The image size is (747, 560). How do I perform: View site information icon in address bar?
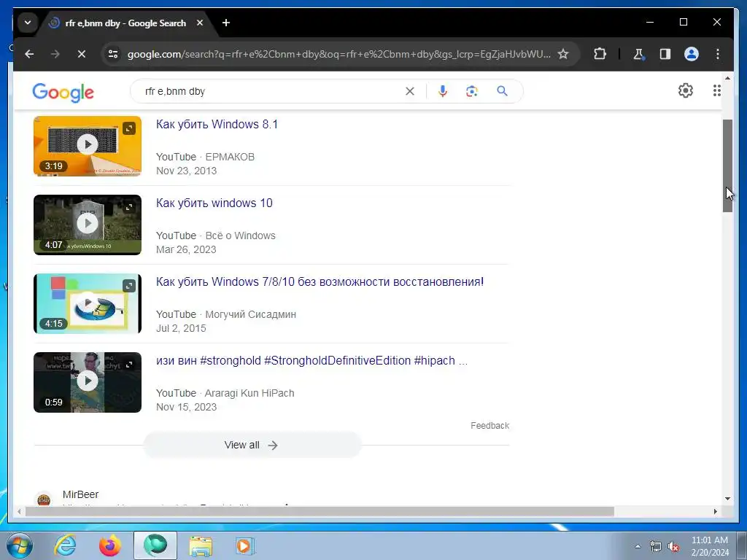tap(113, 54)
